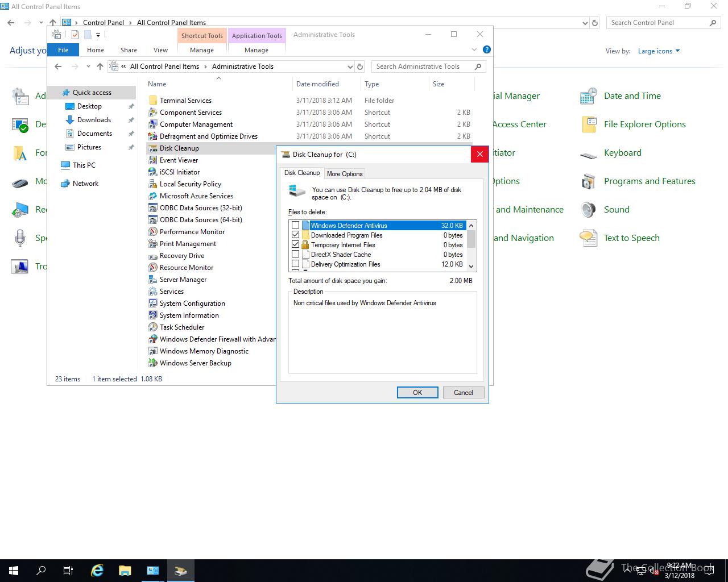
Task: Select Performance Monitor icon
Action: pos(152,232)
